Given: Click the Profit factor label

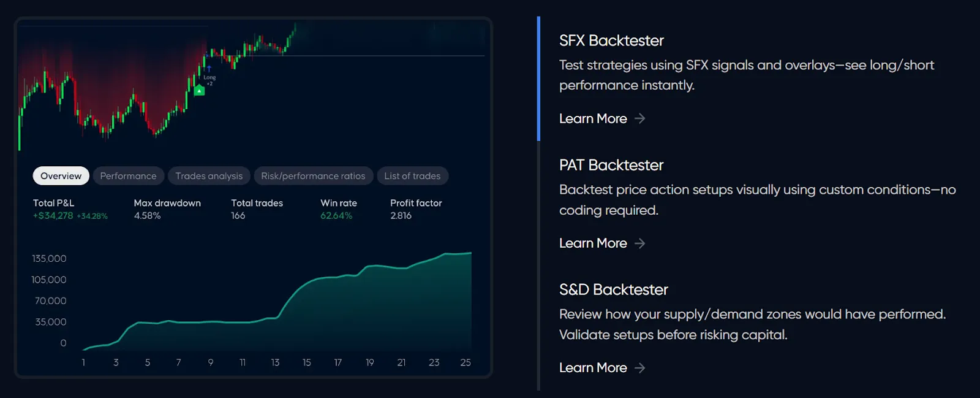Looking at the screenshot, I should click(x=416, y=203).
